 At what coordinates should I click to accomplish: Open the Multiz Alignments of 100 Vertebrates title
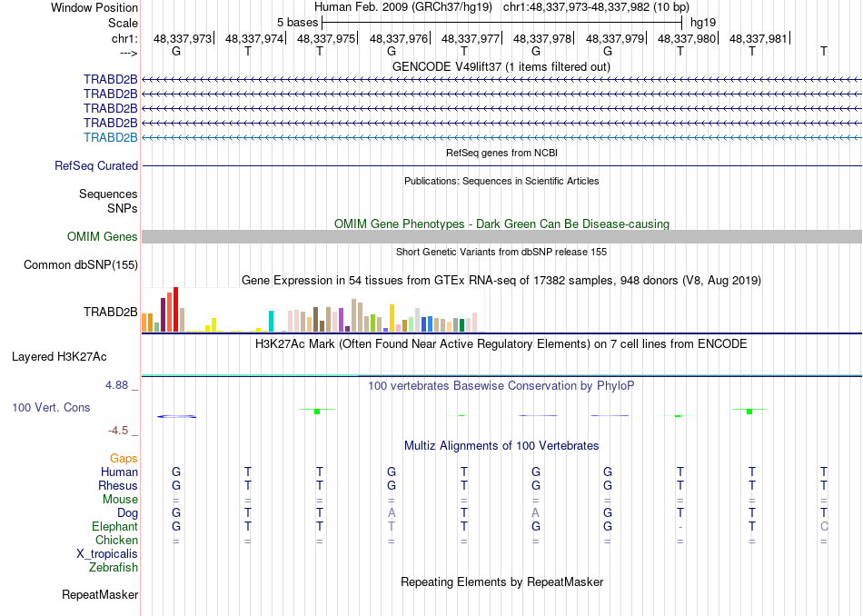(x=501, y=445)
